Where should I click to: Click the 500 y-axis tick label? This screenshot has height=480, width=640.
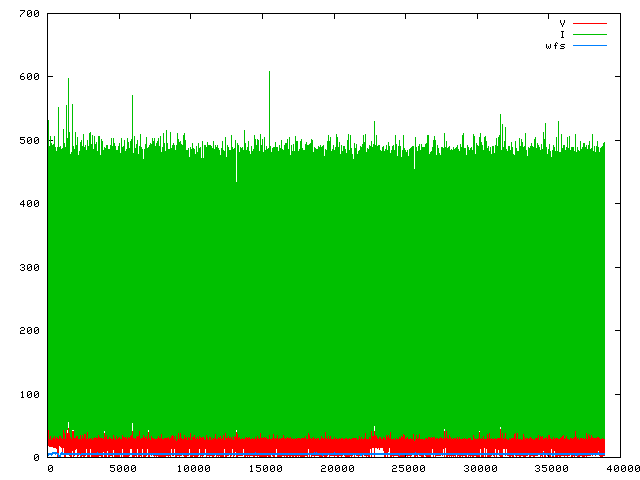click(29, 141)
